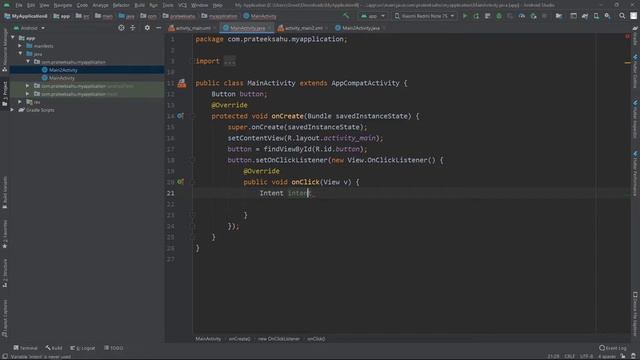Collapse the app module tree node

point(13,38)
